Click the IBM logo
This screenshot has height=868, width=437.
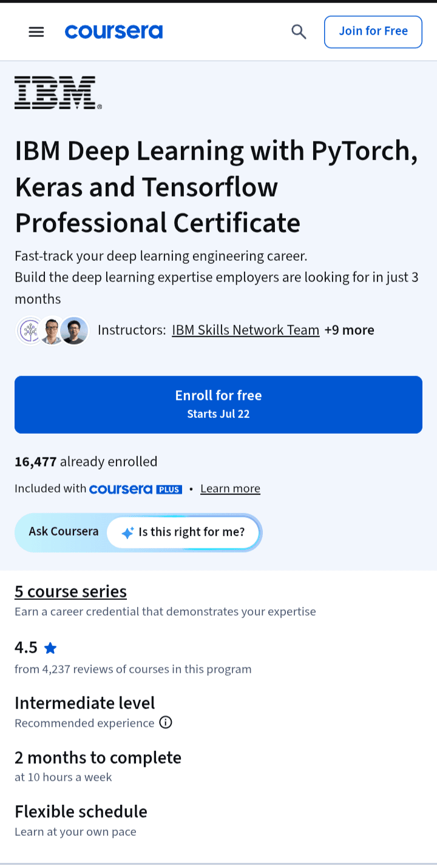click(58, 93)
